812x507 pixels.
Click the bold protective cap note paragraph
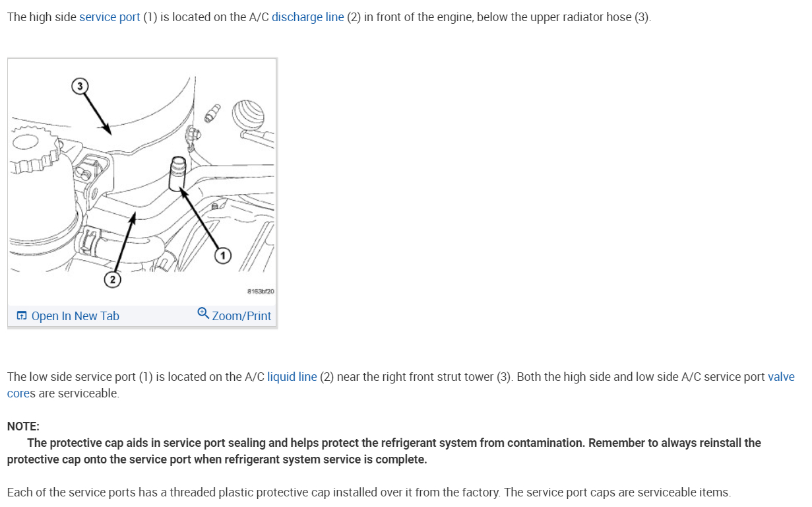click(384, 451)
